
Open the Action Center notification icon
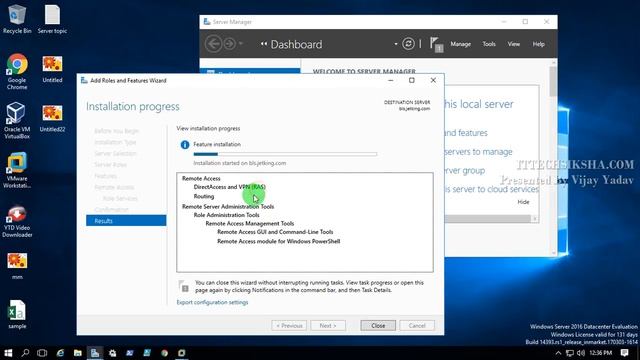pos(624,353)
